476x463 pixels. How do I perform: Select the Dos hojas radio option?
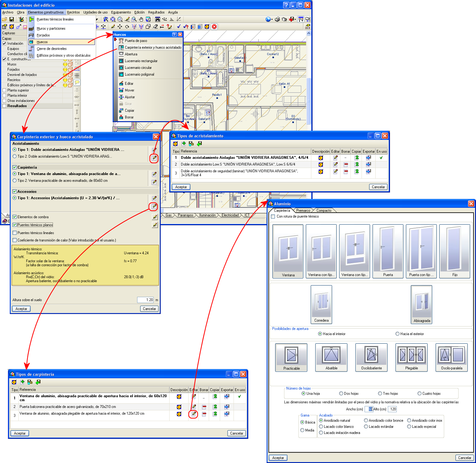(341, 394)
